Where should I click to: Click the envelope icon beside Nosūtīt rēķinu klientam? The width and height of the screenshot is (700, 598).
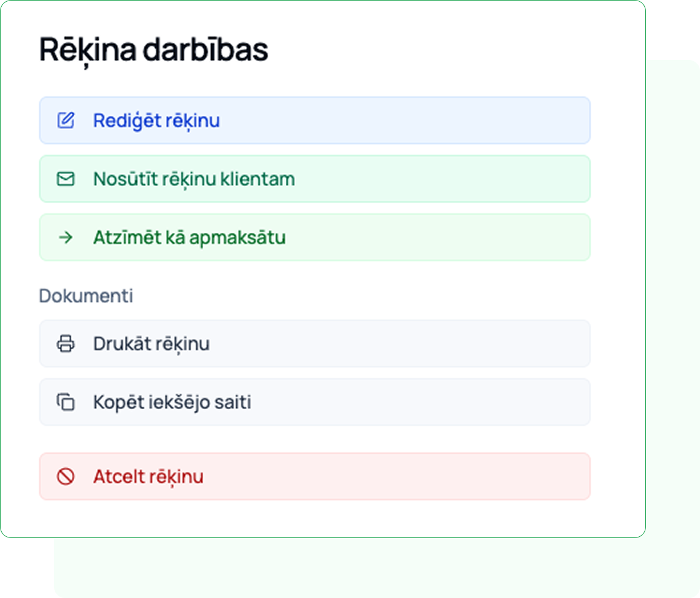[65, 179]
